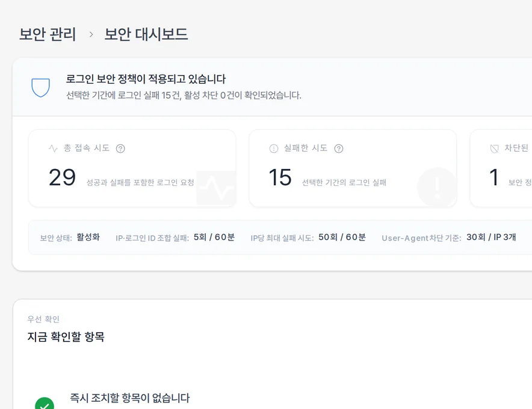This screenshot has width=532, height=409.
Task: Click IP·로그인 ID 조합 실패 value 5회 / 60분
Action: point(214,237)
